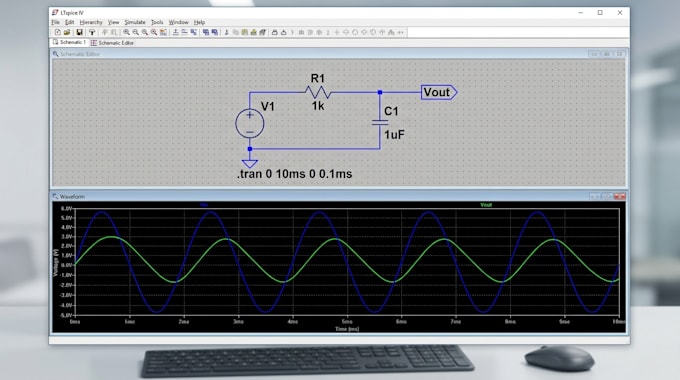The image size is (680, 380).
Task: Click the green 'Vout' trace label
Action: coord(486,205)
